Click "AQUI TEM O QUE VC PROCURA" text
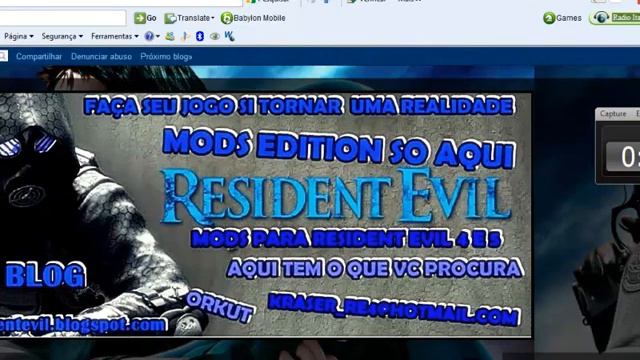The height and width of the screenshot is (360, 640). pyautogui.click(x=374, y=269)
